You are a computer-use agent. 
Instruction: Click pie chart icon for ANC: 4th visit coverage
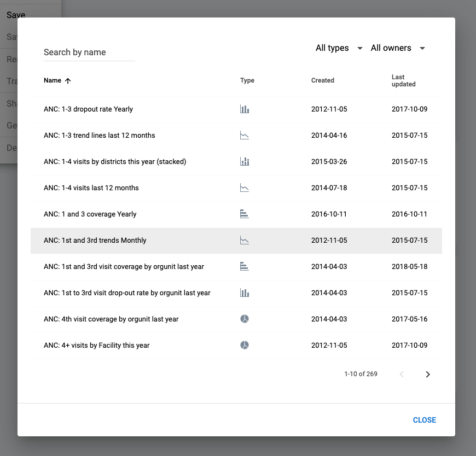pyautogui.click(x=245, y=319)
